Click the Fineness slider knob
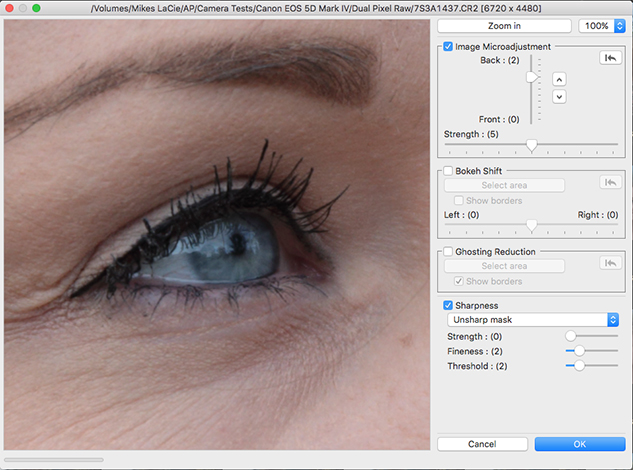This screenshot has width=633, height=470. pos(579,350)
